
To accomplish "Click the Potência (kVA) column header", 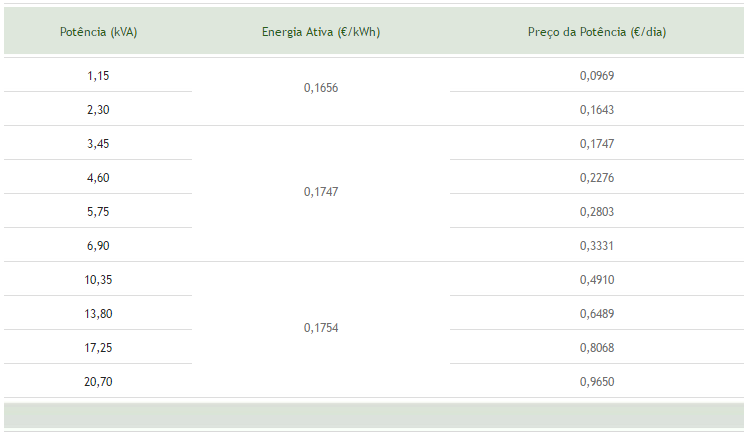I will [98, 32].
